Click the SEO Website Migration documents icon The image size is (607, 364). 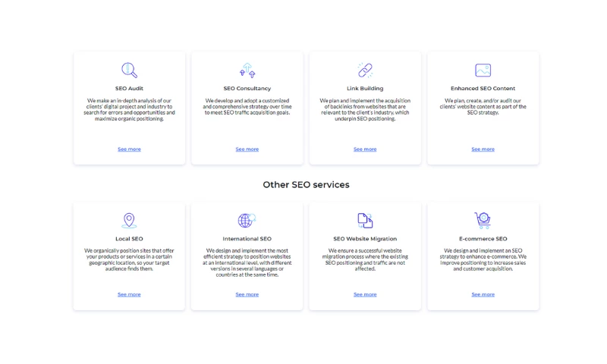click(365, 221)
